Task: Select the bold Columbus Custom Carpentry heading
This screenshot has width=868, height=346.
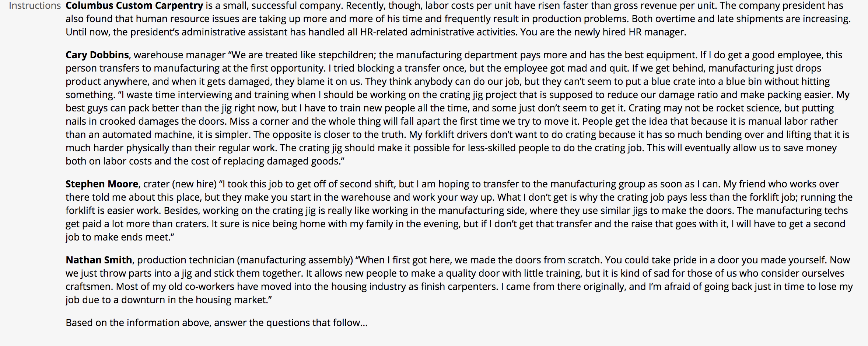Action: pos(134,6)
